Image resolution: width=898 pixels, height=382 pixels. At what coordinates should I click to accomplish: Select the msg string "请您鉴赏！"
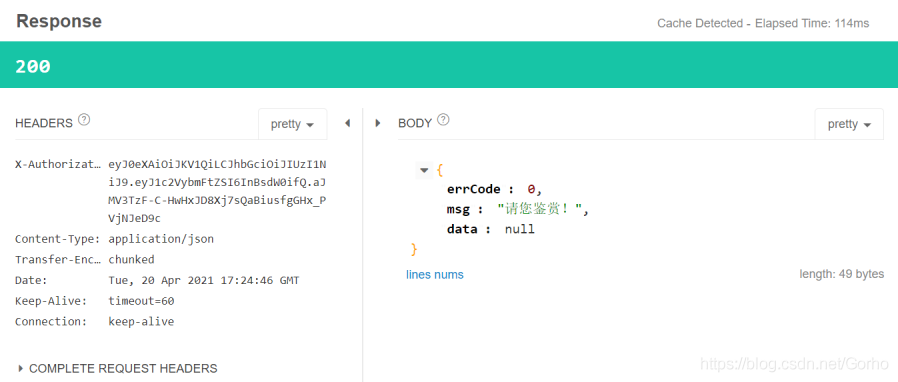(x=540, y=209)
